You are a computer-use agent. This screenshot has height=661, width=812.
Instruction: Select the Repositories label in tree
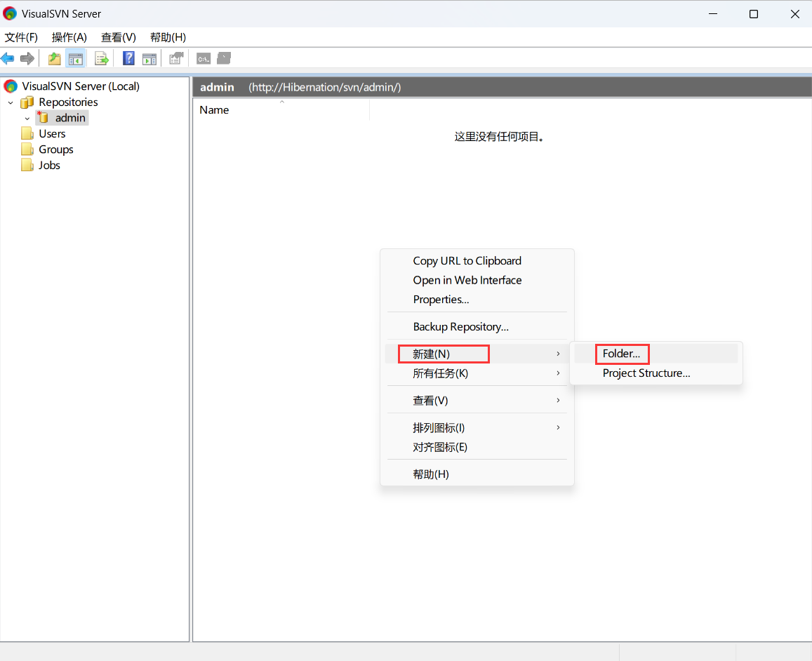tap(68, 102)
